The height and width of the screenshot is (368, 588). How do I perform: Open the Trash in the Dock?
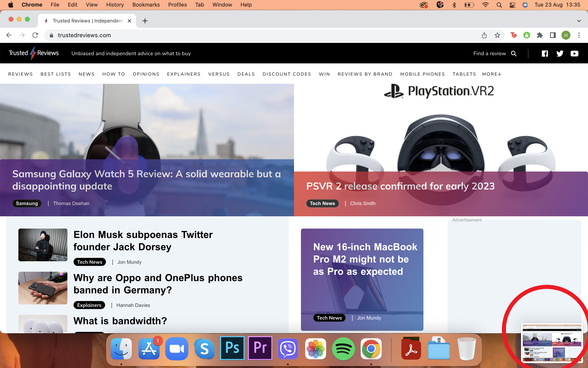point(467,349)
